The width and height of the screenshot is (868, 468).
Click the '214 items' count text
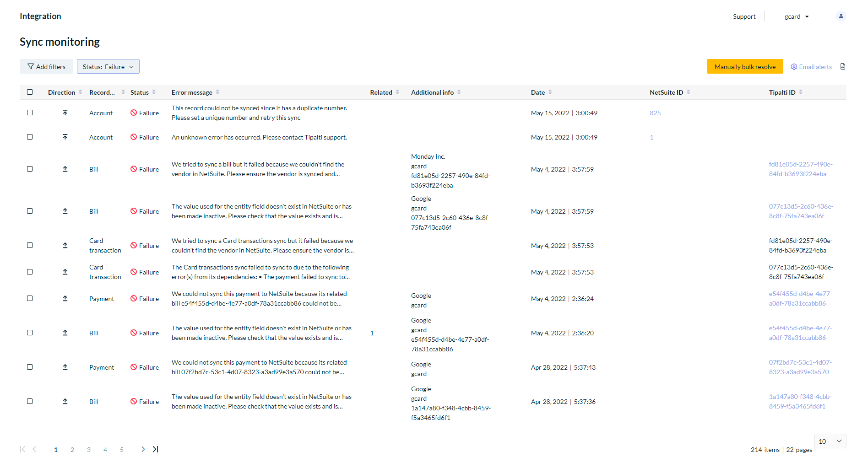[765, 450]
